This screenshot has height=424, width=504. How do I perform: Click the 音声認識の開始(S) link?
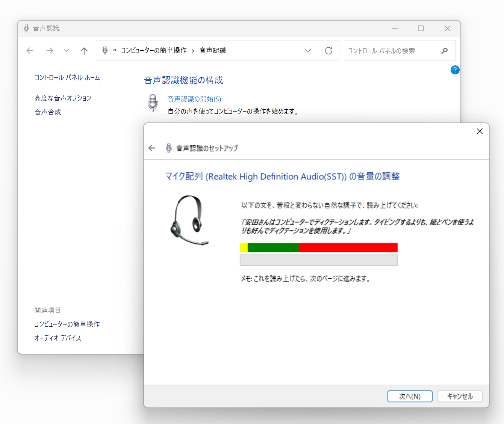click(194, 99)
